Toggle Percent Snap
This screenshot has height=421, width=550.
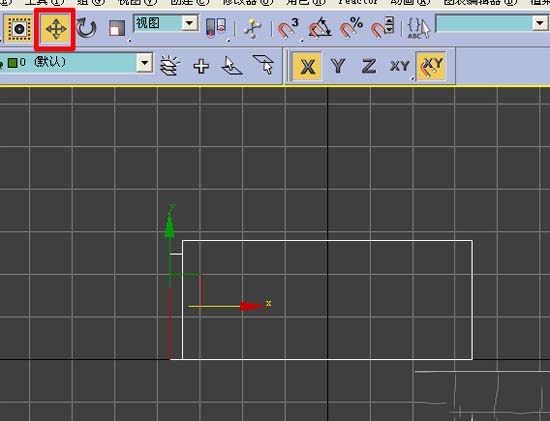[351, 27]
